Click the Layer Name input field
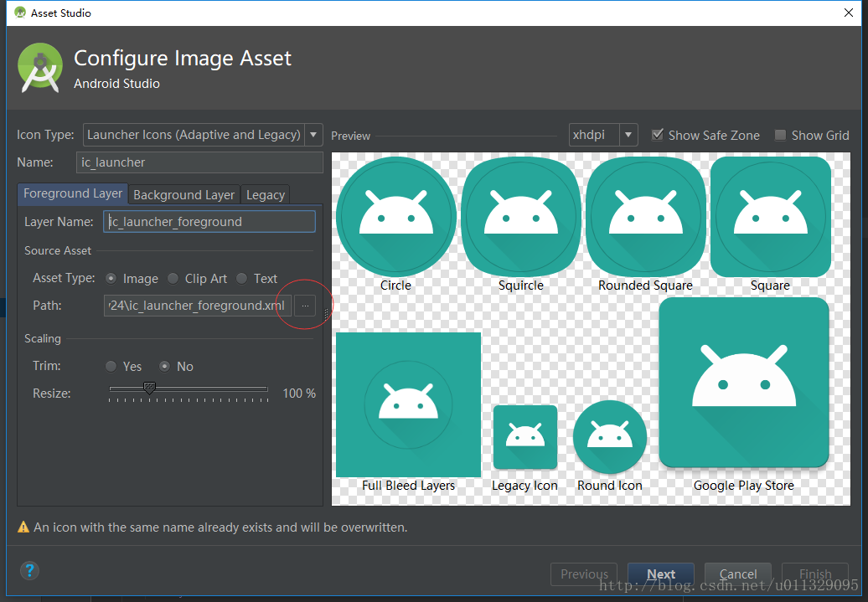The image size is (868, 602). [209, 221]
